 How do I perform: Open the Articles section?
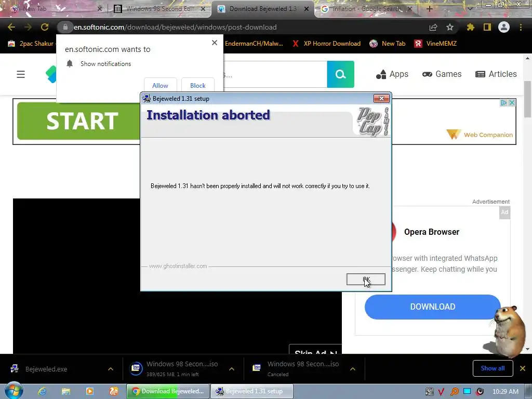click(x=496, y=74)
